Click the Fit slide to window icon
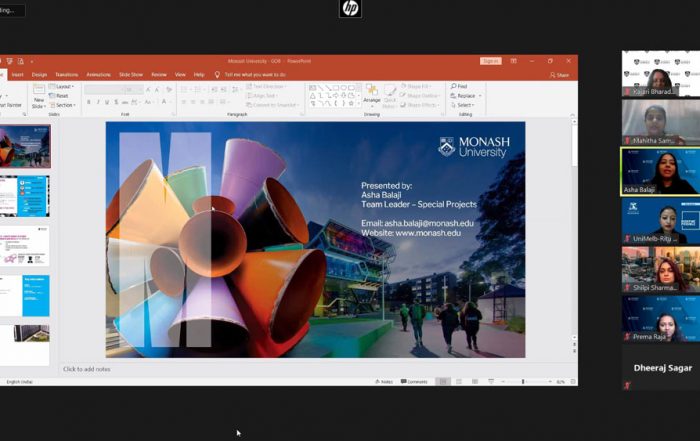700x441 pixels. [x=573, y=382]
